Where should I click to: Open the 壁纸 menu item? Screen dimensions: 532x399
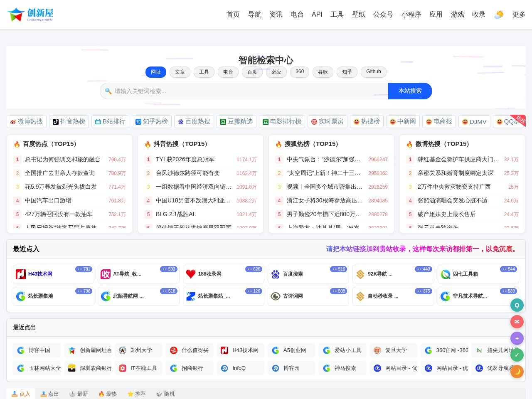[359, 15]
